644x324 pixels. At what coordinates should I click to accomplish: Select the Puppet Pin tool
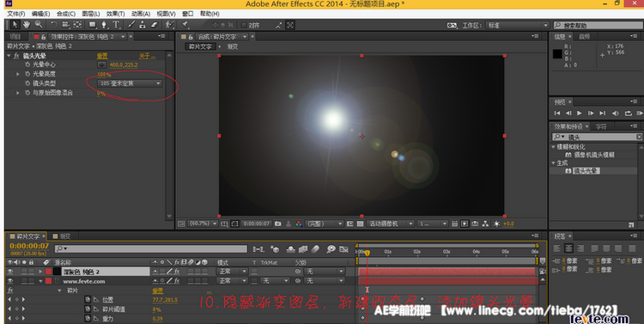click(x=185, y=25)
